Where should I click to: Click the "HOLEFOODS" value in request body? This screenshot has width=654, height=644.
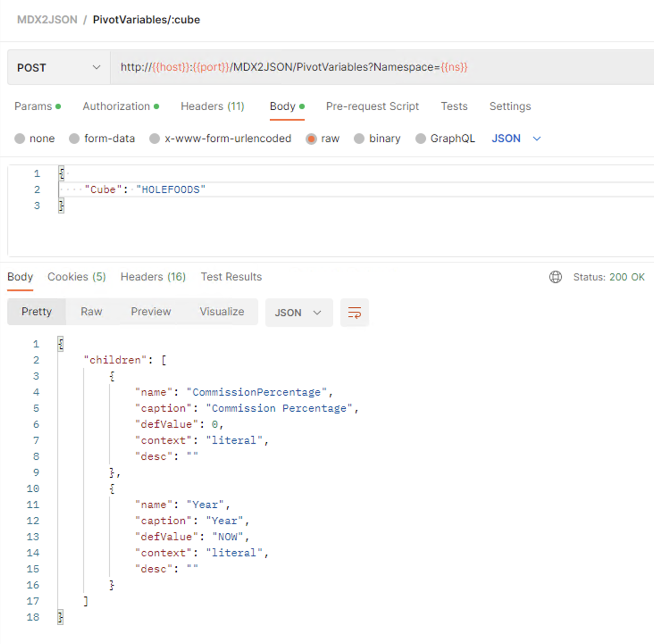[x=171, y=190]
